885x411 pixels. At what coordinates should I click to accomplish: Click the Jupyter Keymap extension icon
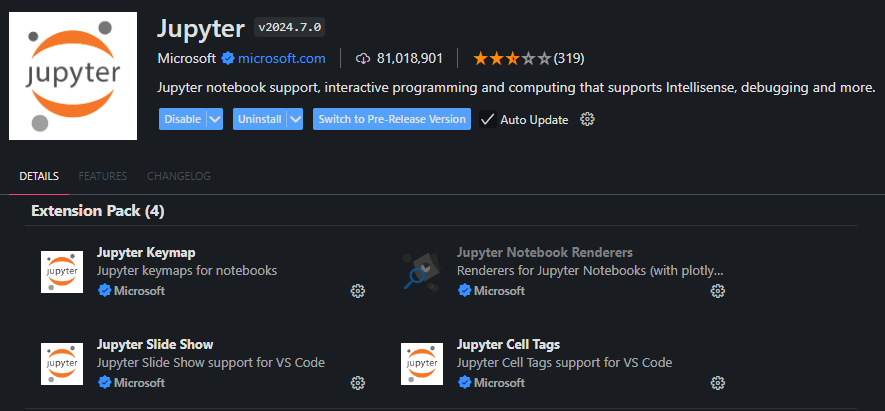[62, 272]
